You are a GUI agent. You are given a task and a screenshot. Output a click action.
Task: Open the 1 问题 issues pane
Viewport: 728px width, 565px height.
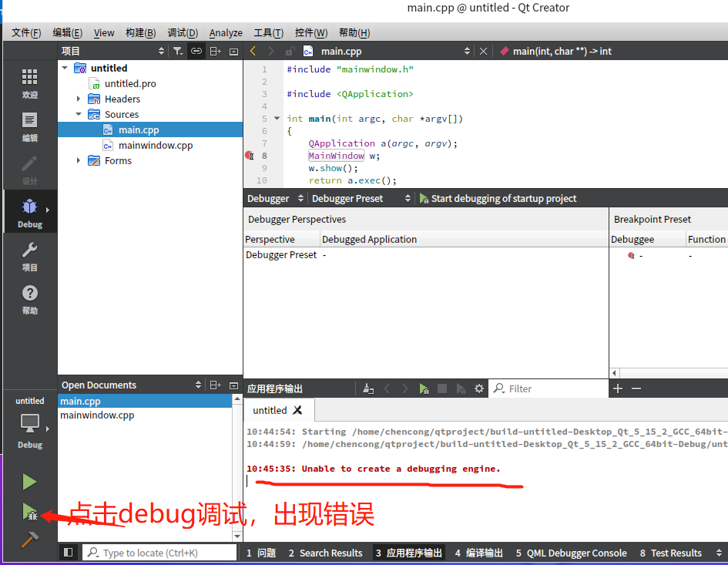(261, 553)
